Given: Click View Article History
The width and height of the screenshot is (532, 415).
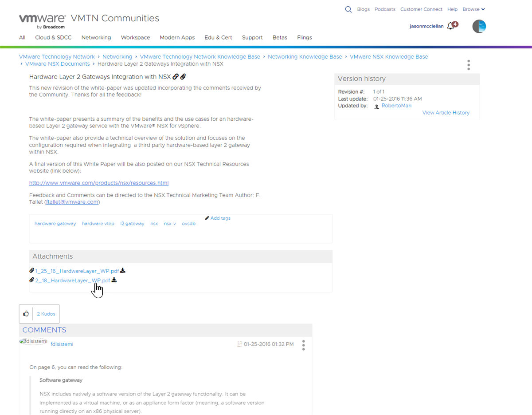Looking at the screenshot, I should [446, 113].
